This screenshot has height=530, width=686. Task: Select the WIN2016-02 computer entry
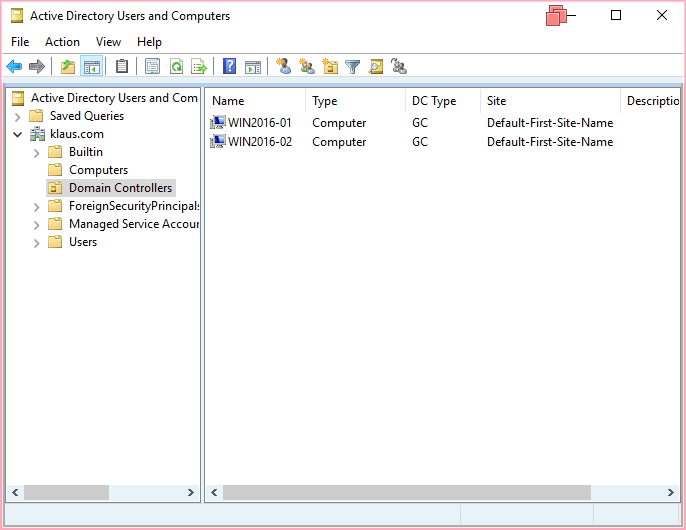259,142
